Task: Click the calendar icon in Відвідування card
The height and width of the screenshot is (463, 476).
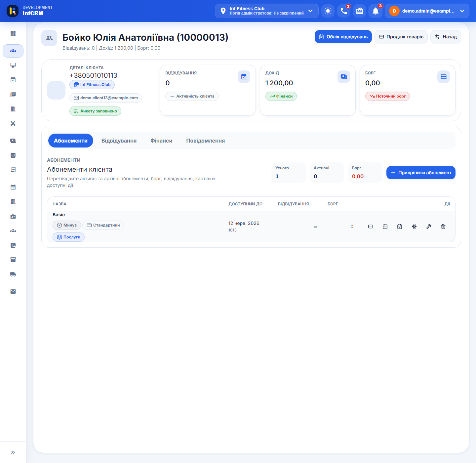Action: click(x=244, y=77)
